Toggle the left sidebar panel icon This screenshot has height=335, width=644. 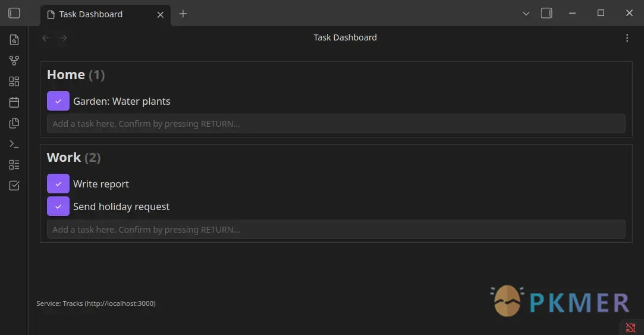point(14,13)
